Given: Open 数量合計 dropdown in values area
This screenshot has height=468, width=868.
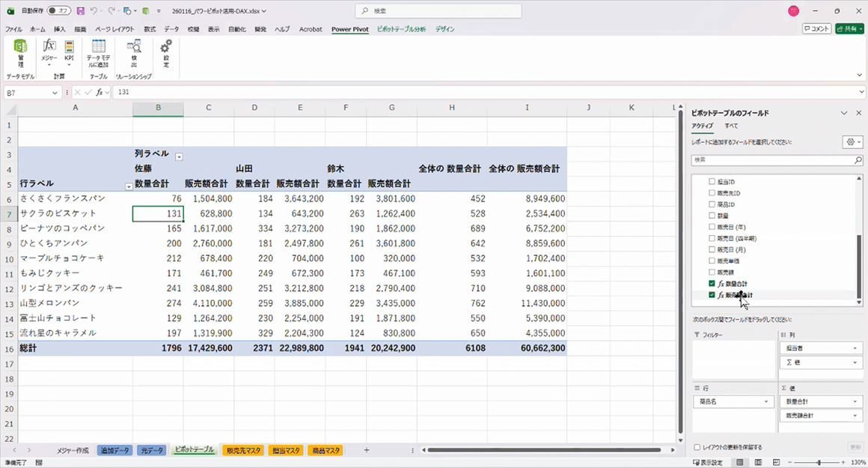Looking at the screenshot, I should click(855, 401).
